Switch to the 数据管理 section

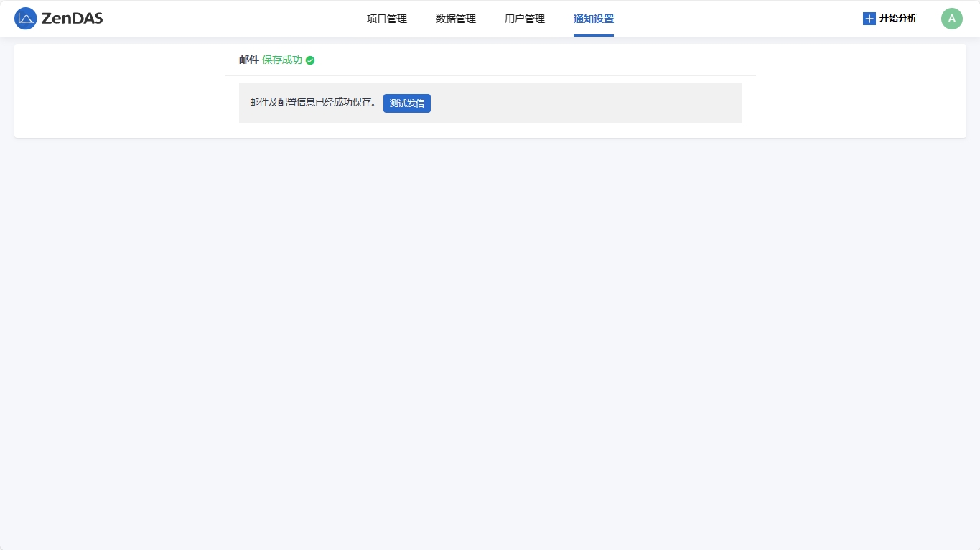pos(455,19)
